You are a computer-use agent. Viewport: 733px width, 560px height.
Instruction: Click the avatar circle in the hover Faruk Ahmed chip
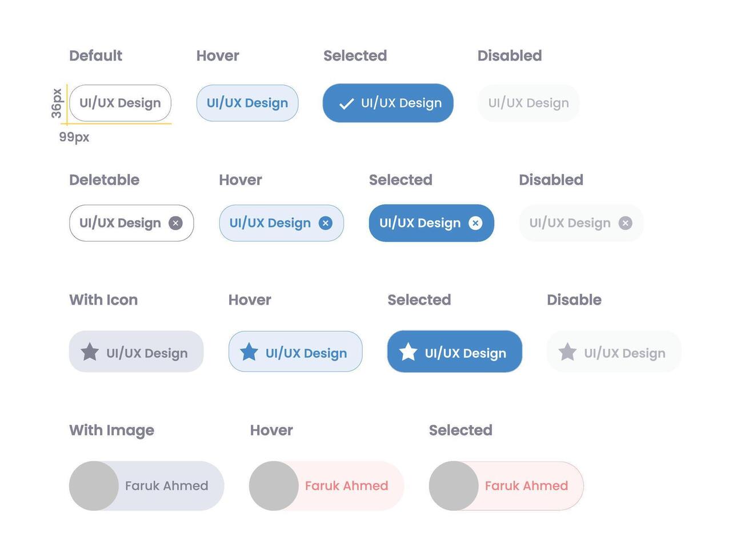point(274,486)
